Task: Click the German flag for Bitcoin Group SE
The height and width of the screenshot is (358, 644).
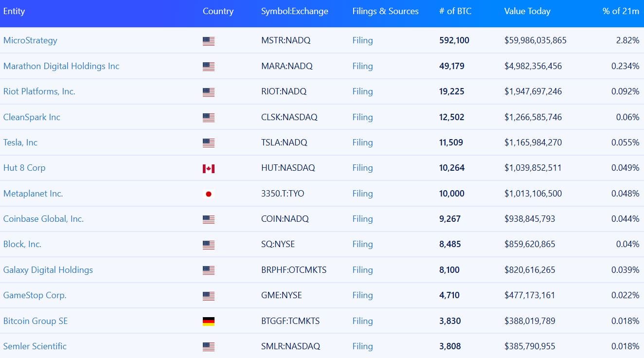Action: coord(209,321)
